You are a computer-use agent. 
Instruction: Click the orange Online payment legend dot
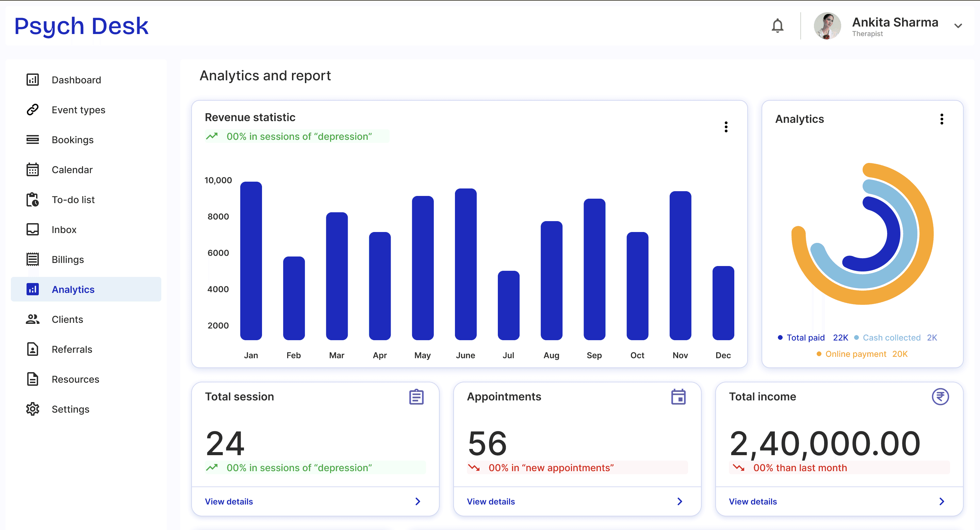(x=819, y=354)
